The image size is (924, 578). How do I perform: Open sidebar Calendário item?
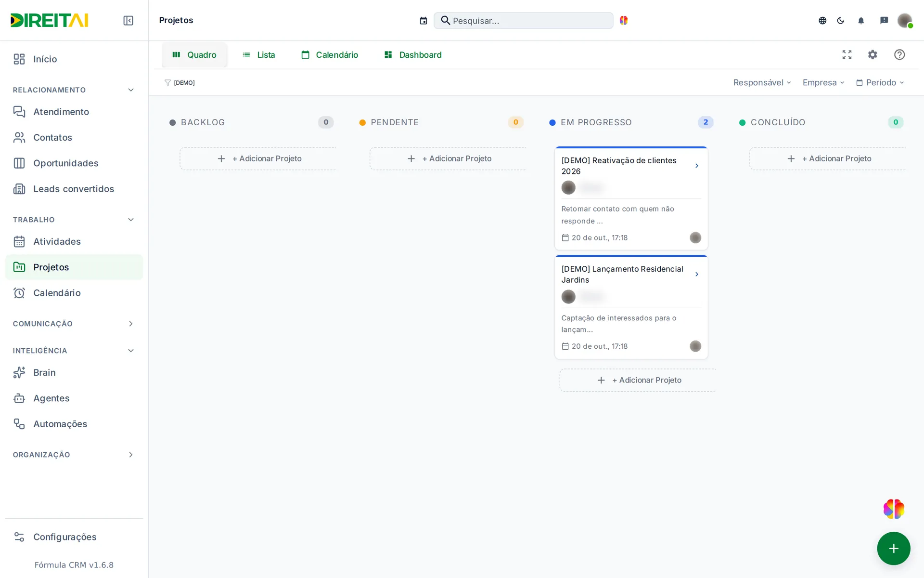(74, 293)
